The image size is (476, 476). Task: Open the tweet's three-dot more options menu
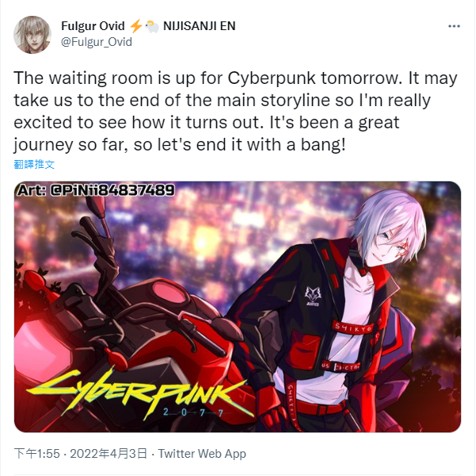(x=454, y=26)
